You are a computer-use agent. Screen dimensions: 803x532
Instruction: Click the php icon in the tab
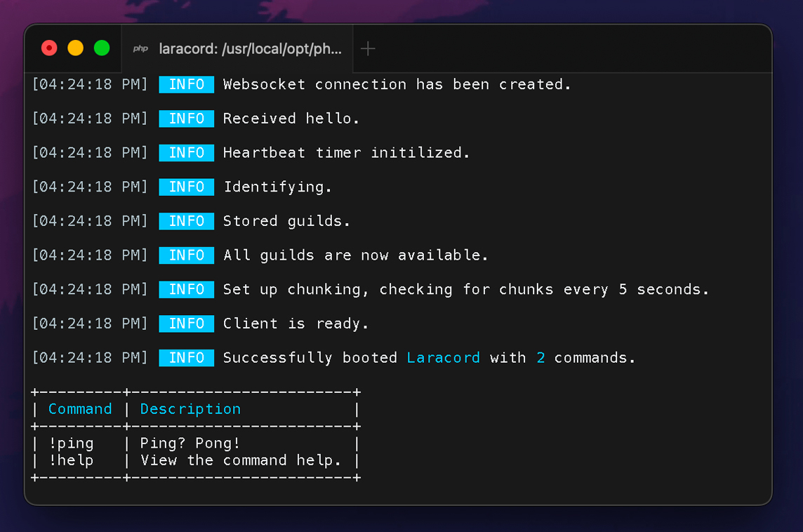coord(140,49)
